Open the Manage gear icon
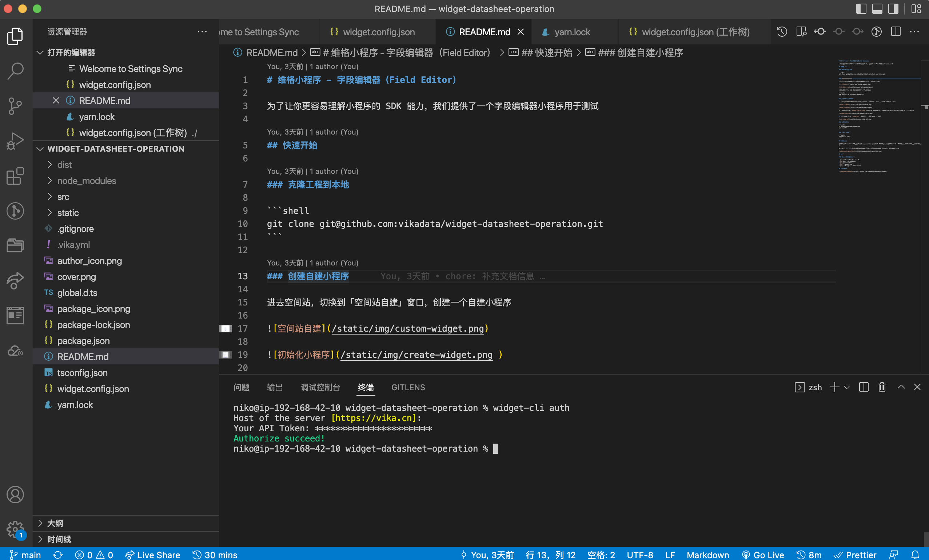This screenshot has height=560, width=929. 15,529
